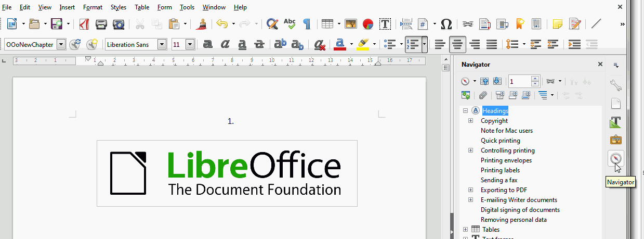Screen dimensions: 644x239
Task: Open the File menu
Action: (7, 7)
